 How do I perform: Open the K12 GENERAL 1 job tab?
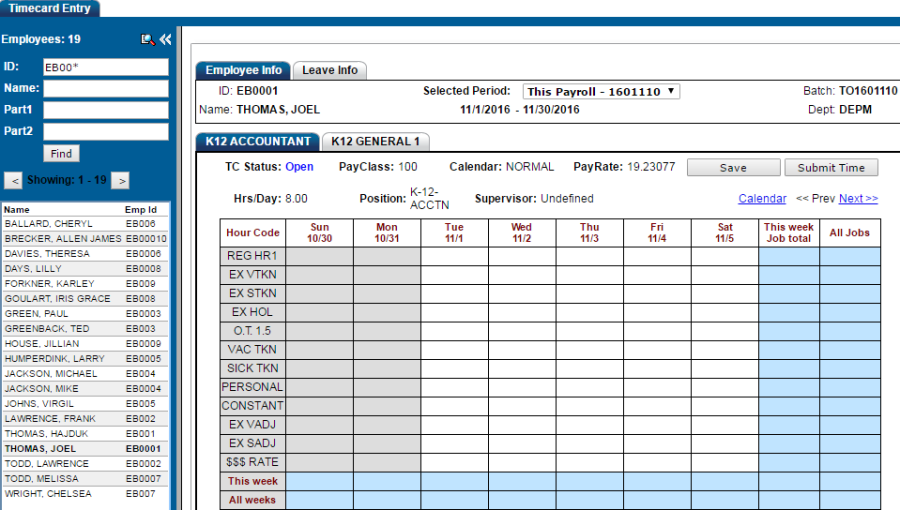pyautogui.click(x=376, y=142)
